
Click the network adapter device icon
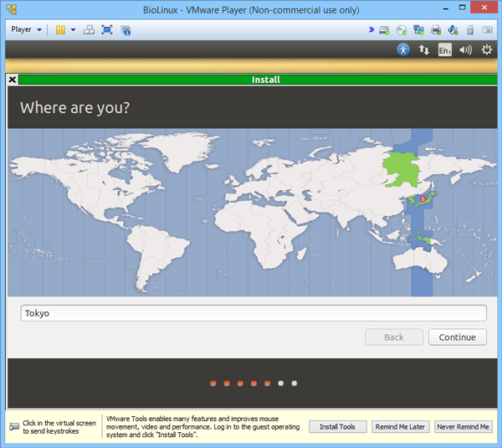(418, 30)
